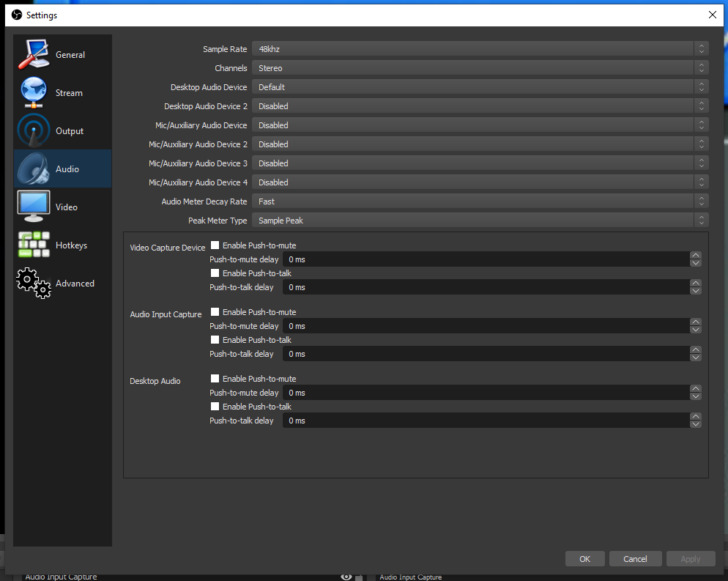Open the Output antenna icon
Screen dimensions: 728x581
tap(34, 130)
